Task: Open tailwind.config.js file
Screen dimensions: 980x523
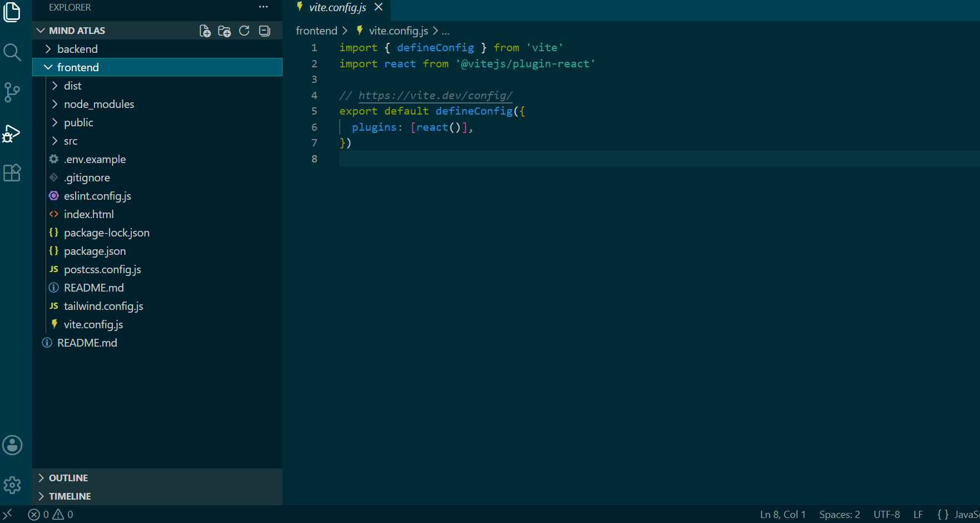Action: (157, 306)
